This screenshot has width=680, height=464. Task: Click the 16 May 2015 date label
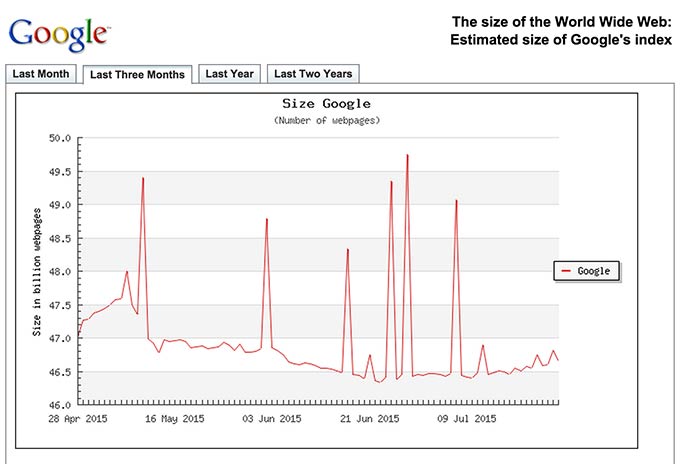click(174, 419)
